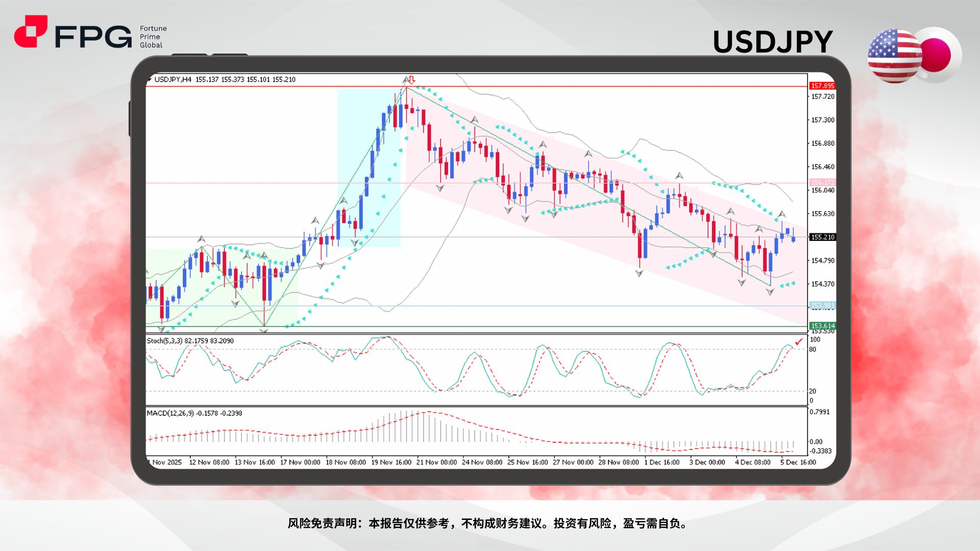980x551 pixels.
Task: Click the chart symbol triangle beside USDJPY,H4
Action: tap(150, 80)
